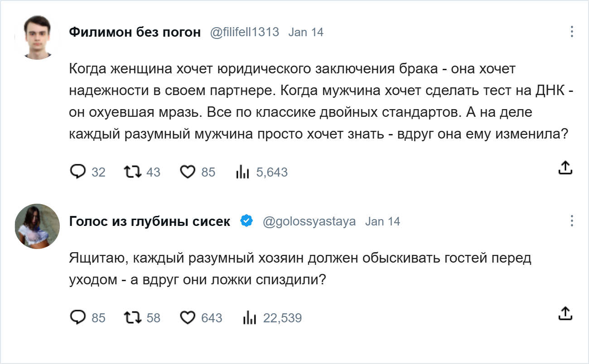Retweet the second tweet with 58 retweets
This screenshot has width=589, height=364.
click(133, 317)
